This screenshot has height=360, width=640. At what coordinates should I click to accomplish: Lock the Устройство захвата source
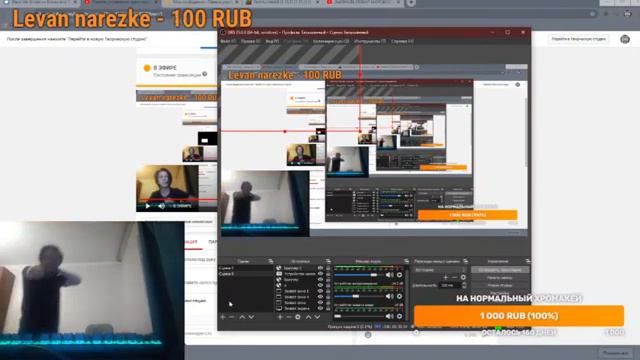[328, 274]
